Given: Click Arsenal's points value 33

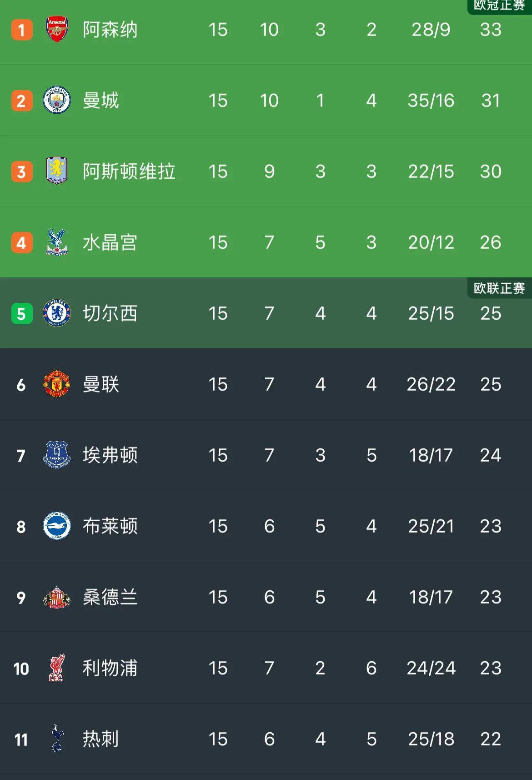Looking at the screenshot, I should 490,29.
